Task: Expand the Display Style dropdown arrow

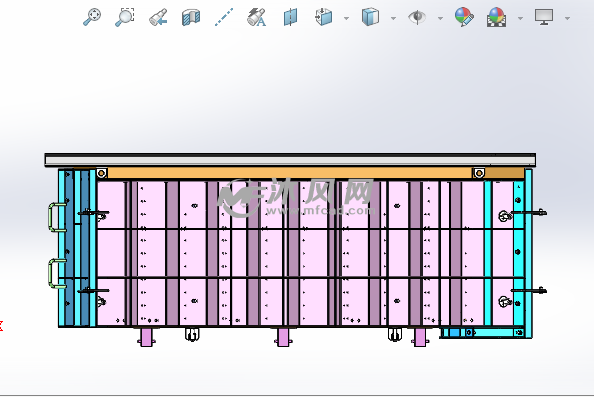Action: (x=394, y=18)
